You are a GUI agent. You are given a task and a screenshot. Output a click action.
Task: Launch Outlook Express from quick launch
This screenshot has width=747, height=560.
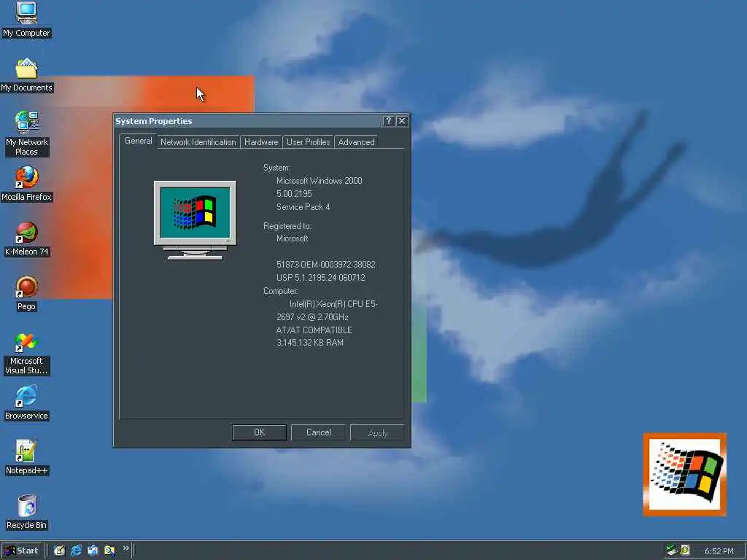93,551
